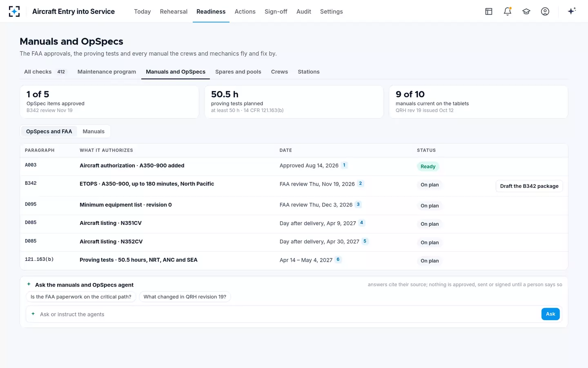Open the Today menu item

(x=143, y=11)
